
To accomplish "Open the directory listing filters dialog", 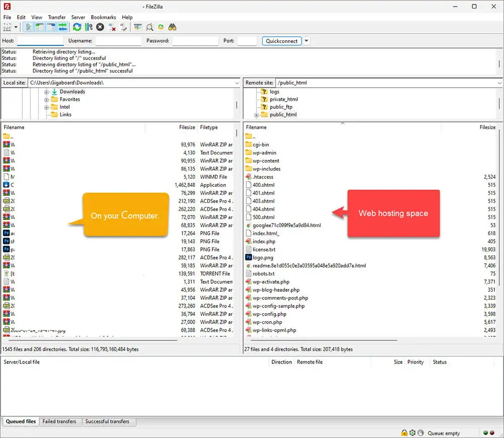I will click(x=138, y=27).
